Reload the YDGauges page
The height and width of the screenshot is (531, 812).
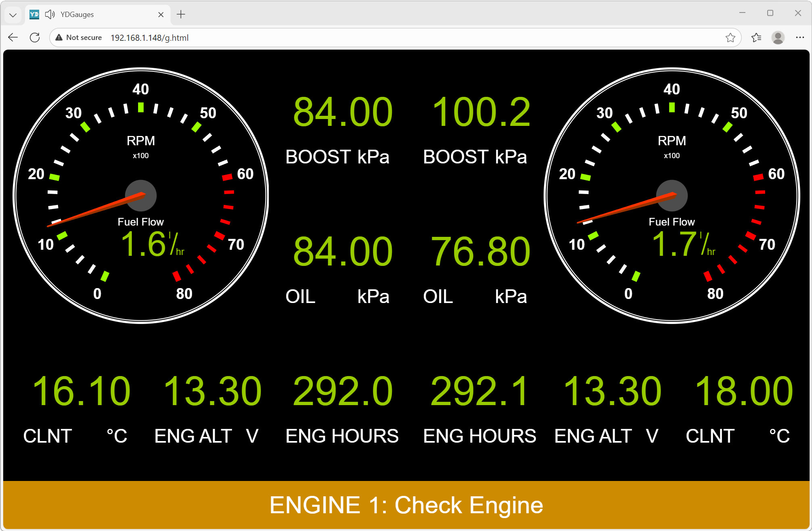(35, 38)
